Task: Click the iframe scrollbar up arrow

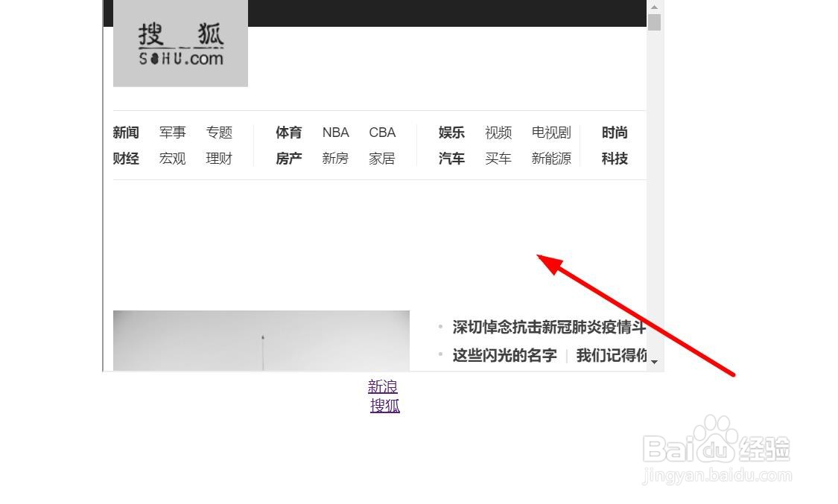Action: (654, 7)
